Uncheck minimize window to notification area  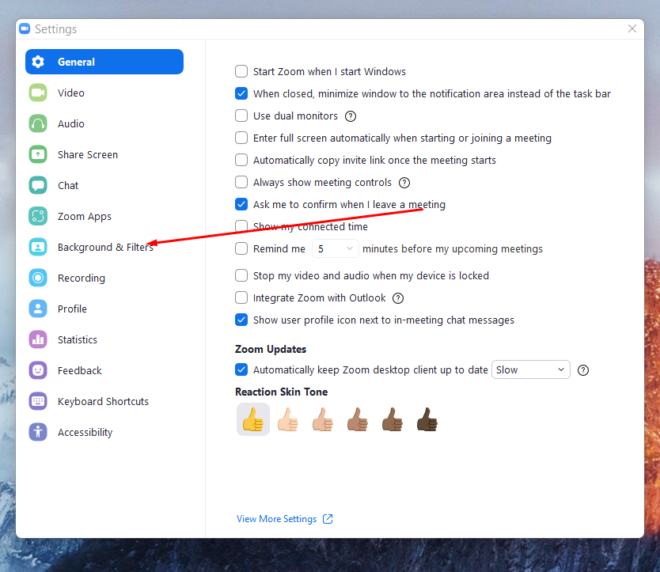coord(241,93)
